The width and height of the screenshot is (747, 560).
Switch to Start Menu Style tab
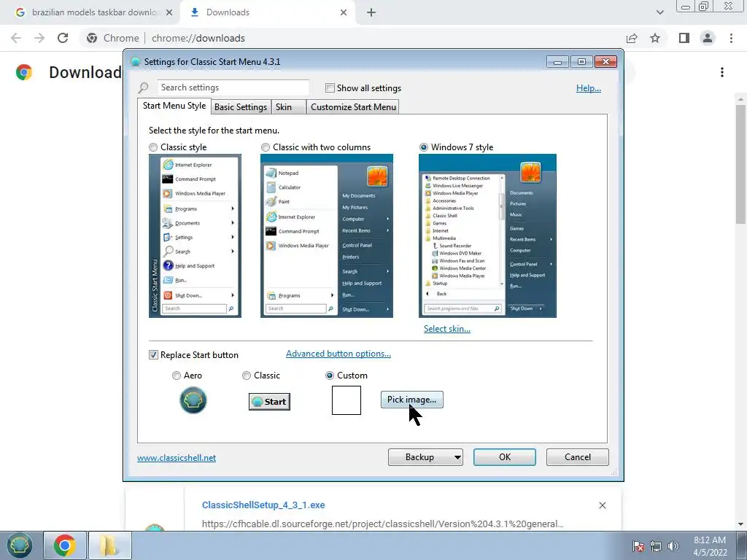174,106
